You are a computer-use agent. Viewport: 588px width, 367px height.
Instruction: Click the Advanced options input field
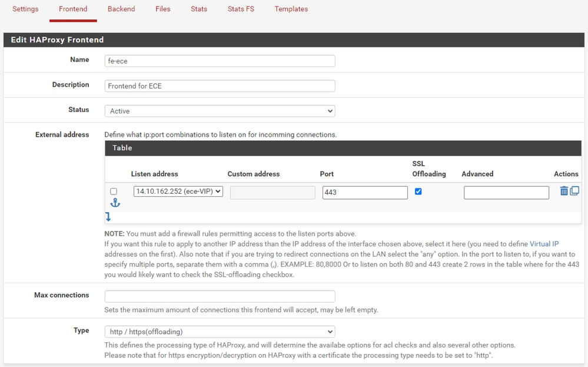pyautogui.click(x=506, y=193)
